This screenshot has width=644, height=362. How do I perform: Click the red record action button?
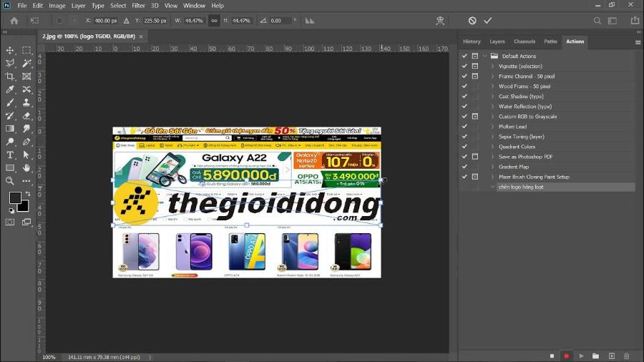pyautogui.click(x=566, y=356)
